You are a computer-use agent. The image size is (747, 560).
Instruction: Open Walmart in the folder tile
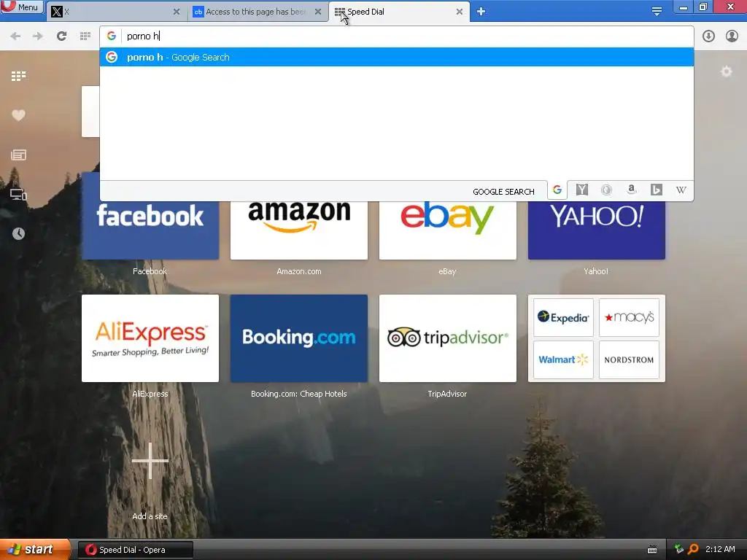tap(563, 359)
